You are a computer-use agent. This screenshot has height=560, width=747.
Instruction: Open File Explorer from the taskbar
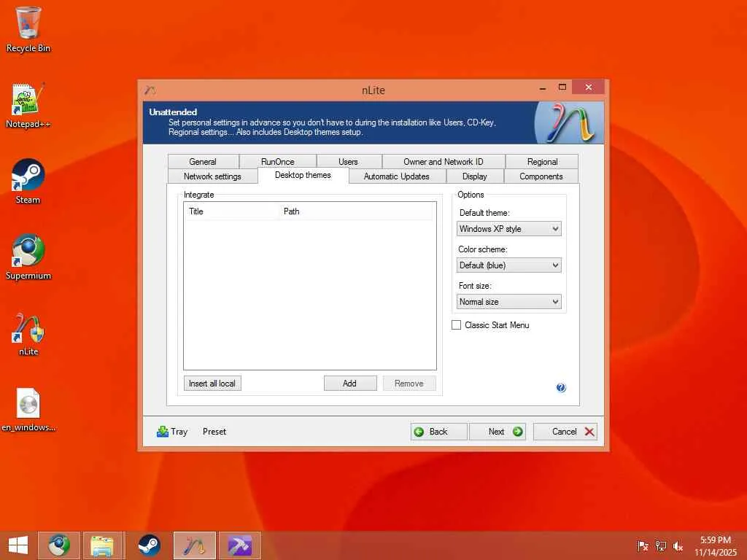click(x=102, y=545)
